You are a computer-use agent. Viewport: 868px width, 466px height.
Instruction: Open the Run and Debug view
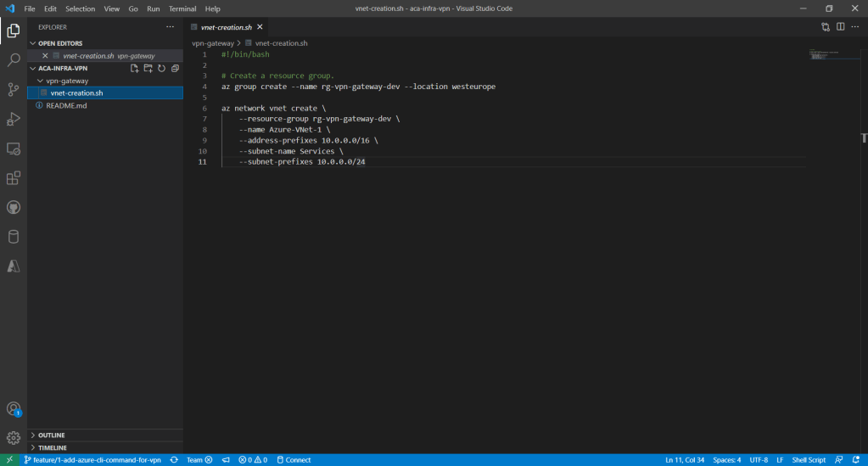click(x=14, y=119)
